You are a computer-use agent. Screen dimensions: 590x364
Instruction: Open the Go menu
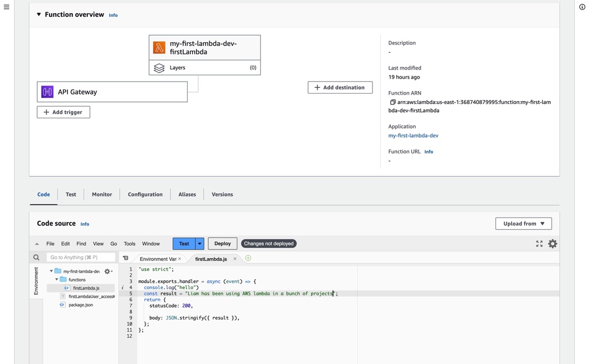114,244
